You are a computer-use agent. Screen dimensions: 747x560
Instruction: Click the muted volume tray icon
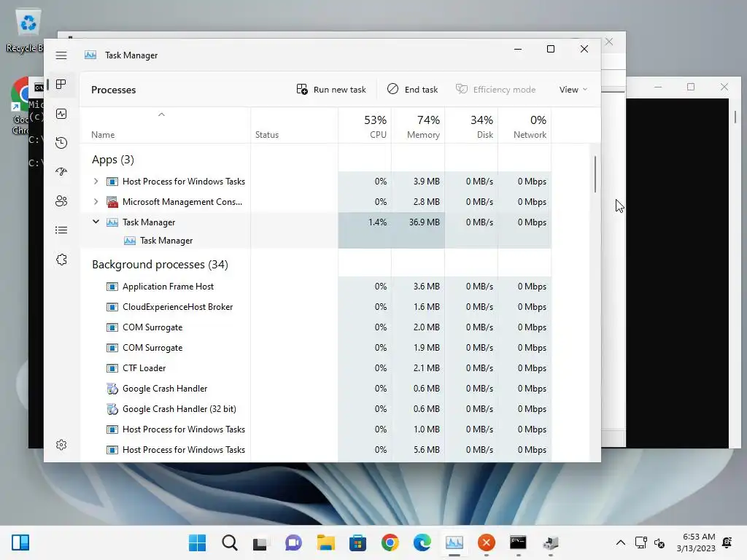[x=659, y=542]
